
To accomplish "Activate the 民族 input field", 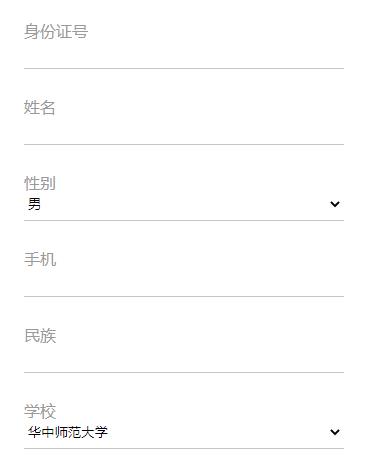I will coord(184,346).
